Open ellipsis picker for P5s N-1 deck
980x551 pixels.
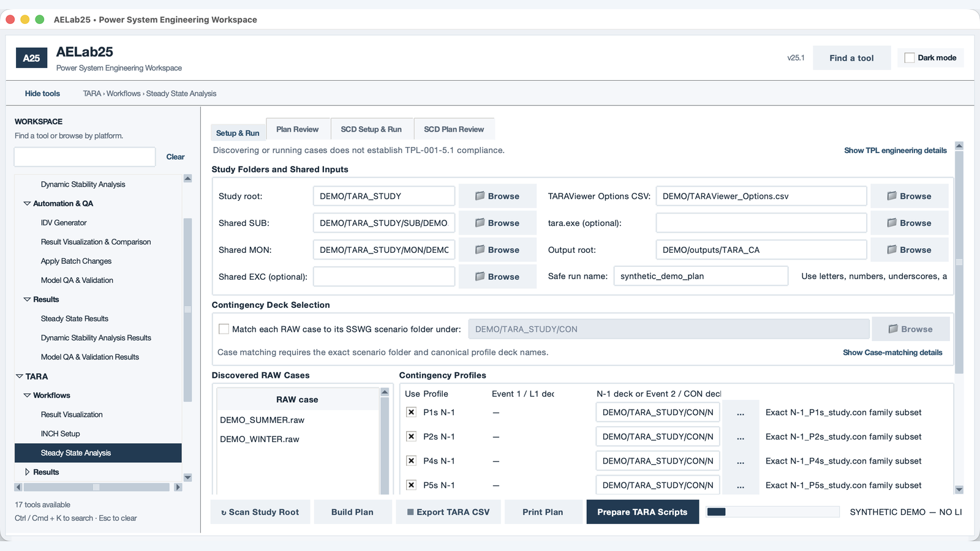click(x=741, y=485)
